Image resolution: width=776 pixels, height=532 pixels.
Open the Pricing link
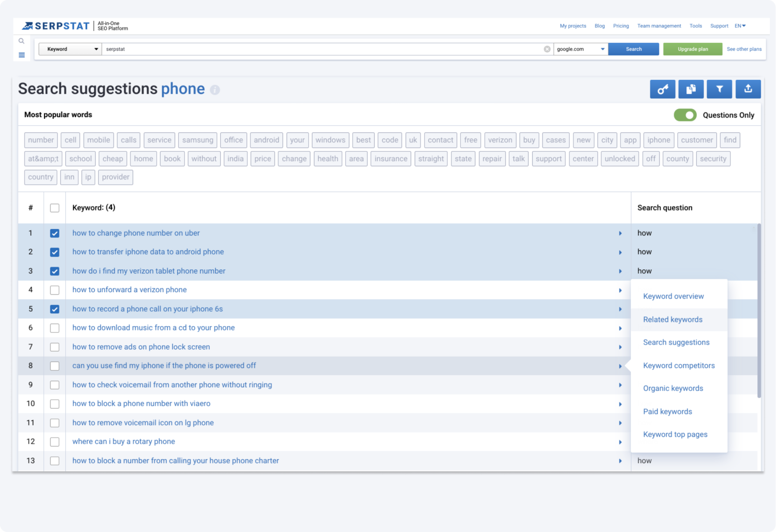[x=621, y=26]
